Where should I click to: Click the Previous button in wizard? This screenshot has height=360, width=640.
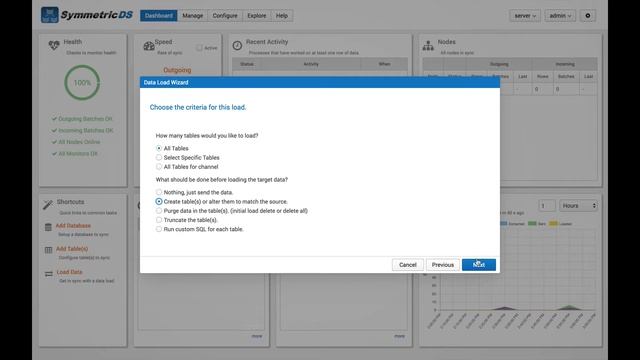point(443,265)
